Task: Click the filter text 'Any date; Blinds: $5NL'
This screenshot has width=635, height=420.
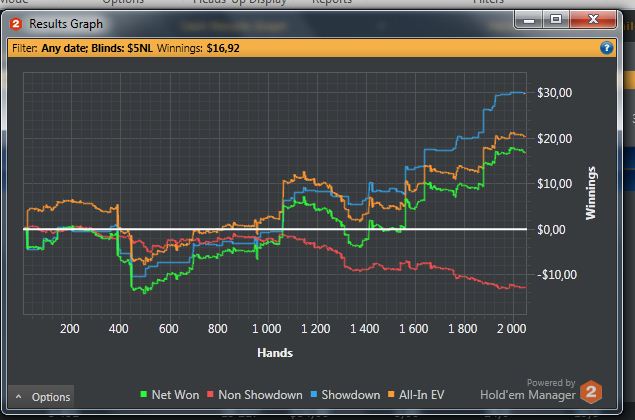Action: (97, 48)
